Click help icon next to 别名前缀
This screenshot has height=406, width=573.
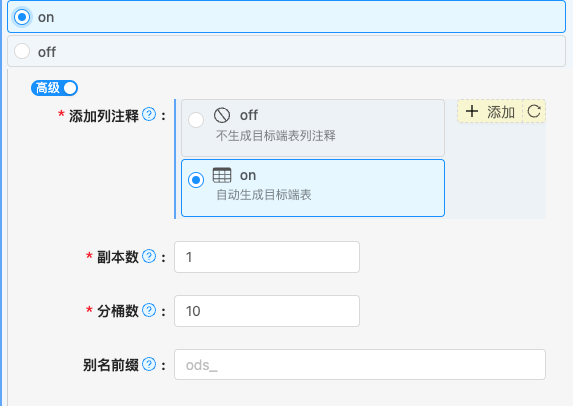tap(149, 364)
